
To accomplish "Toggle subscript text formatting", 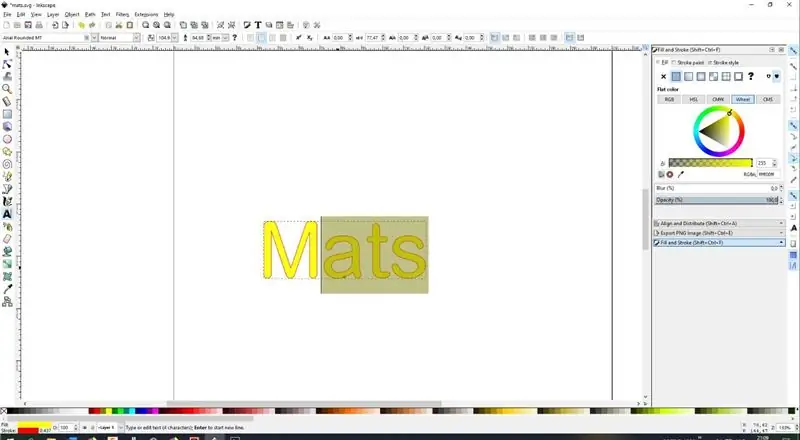I will pos(309,38).
